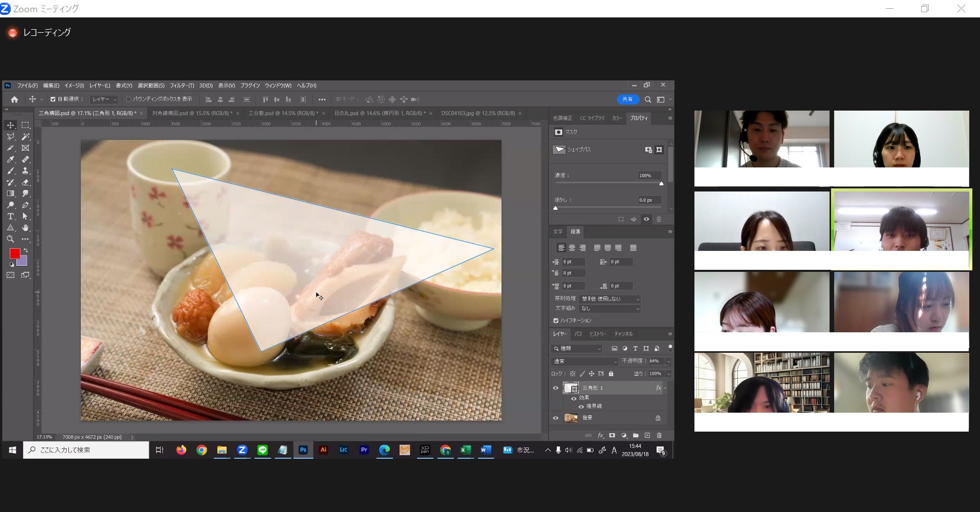
Task: Toggle the 自動選択 checkbox
Action: (53, 99)
